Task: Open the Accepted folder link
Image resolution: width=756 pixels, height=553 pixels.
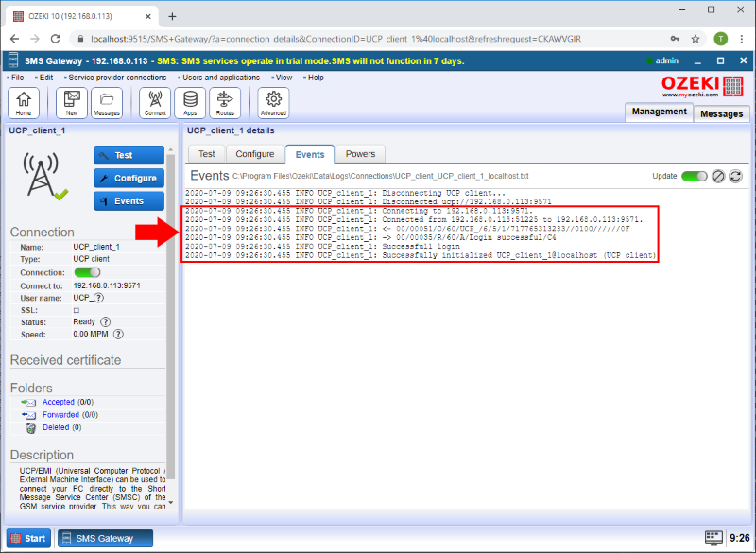Action: [x=58, y=402]
